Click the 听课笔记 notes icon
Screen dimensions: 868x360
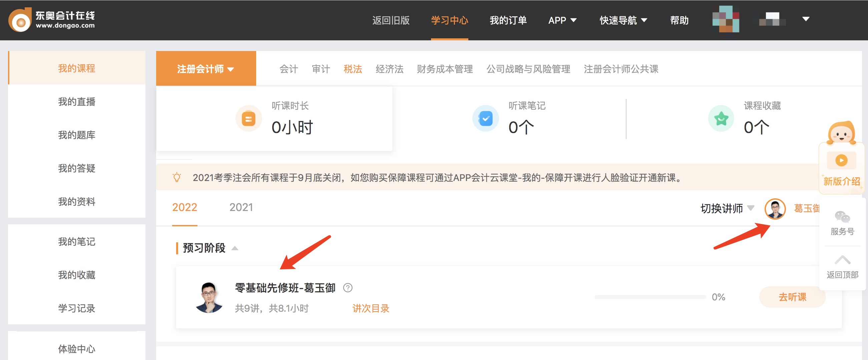[x=485, y=119]
